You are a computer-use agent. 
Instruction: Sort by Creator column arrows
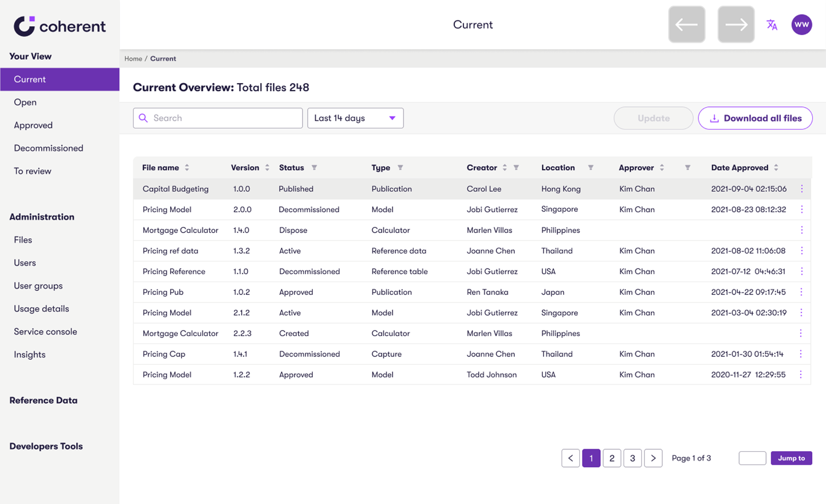click(x=505, y=168)
